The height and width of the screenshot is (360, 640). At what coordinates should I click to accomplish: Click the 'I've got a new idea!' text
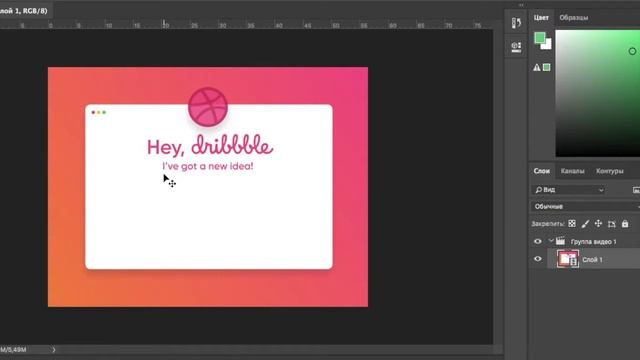pyautogui.click(x=208, y=166)
